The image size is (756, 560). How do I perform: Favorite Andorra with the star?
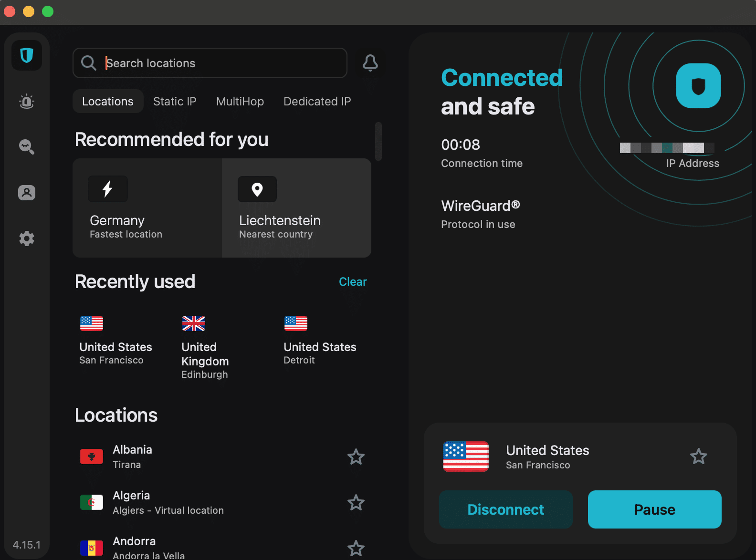click(x=356, y=549)
